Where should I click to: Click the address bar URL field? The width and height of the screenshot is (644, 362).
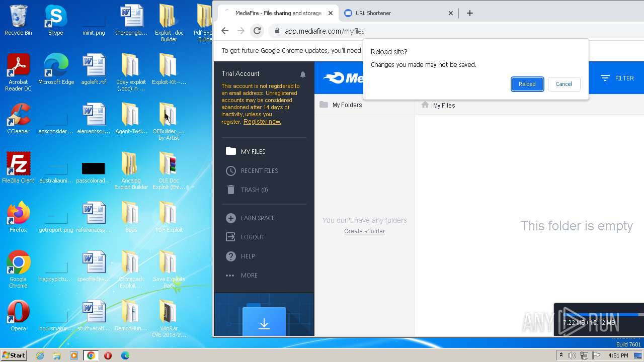(325, 31)
